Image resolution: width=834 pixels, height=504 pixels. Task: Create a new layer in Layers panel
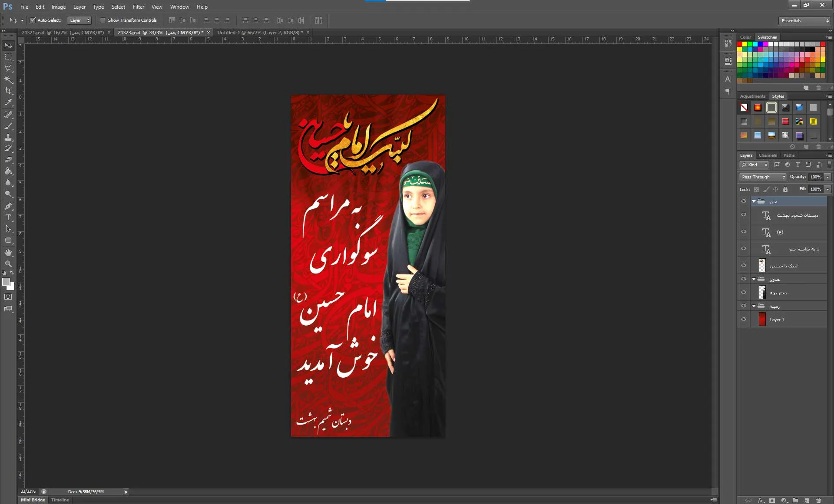click(807, 500)
